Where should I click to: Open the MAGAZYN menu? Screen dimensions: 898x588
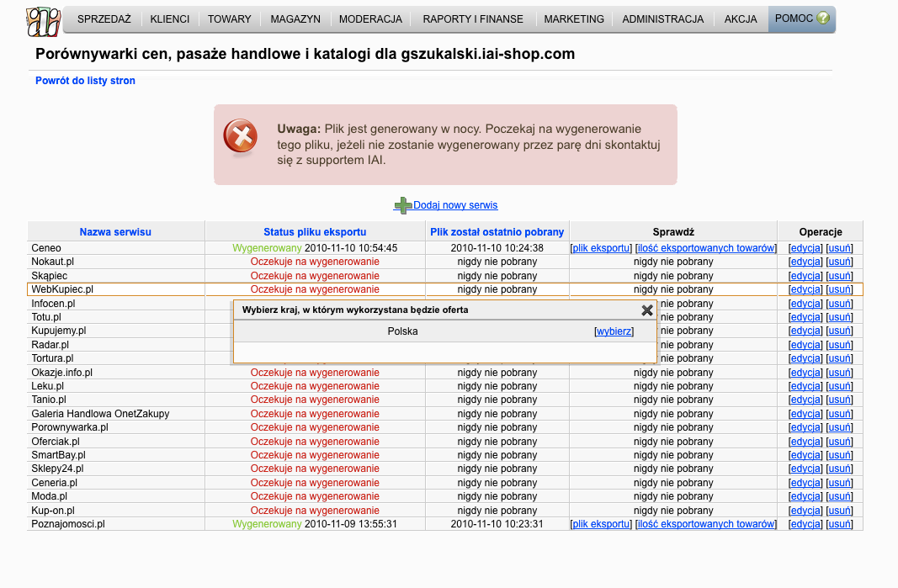click(x=295, y=19)
